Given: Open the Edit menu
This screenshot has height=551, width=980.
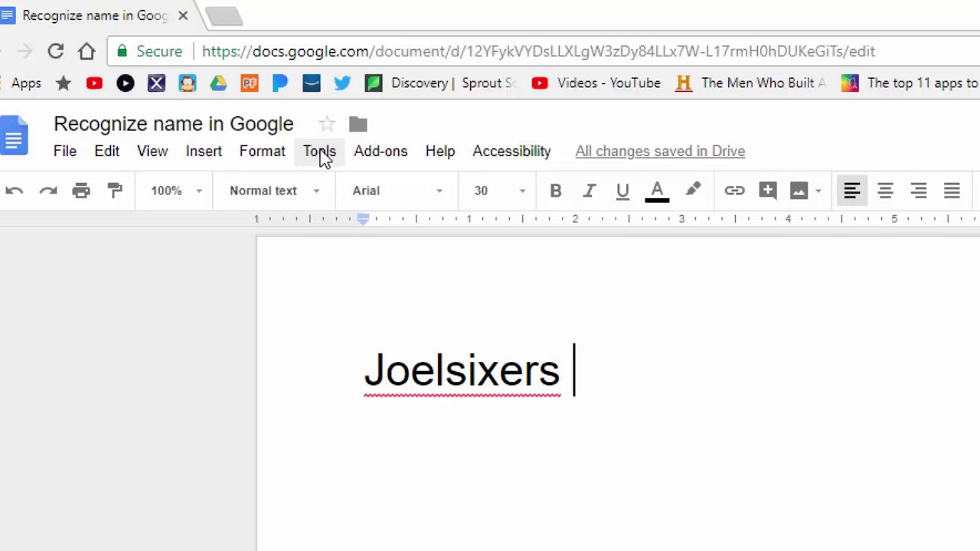Looking at the screenshot, I should tap(107, 152).
